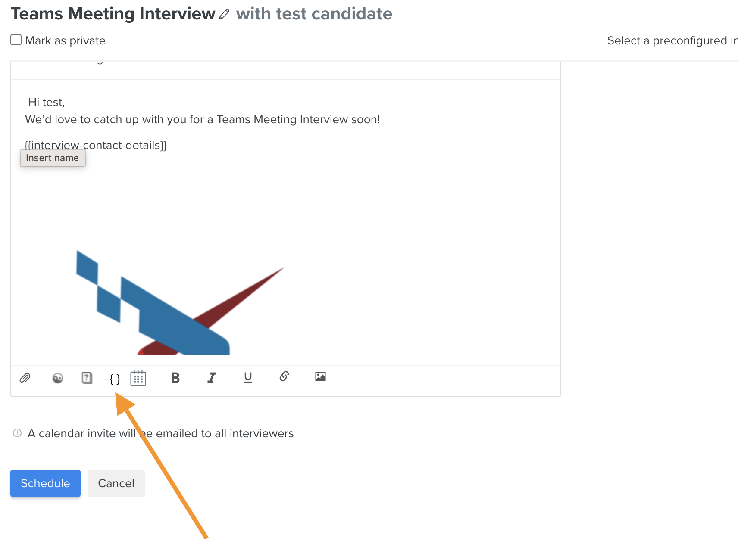Click the paperclip attachment icon
The width and height of the screenshot is (738, 560).
click(25, 378)
